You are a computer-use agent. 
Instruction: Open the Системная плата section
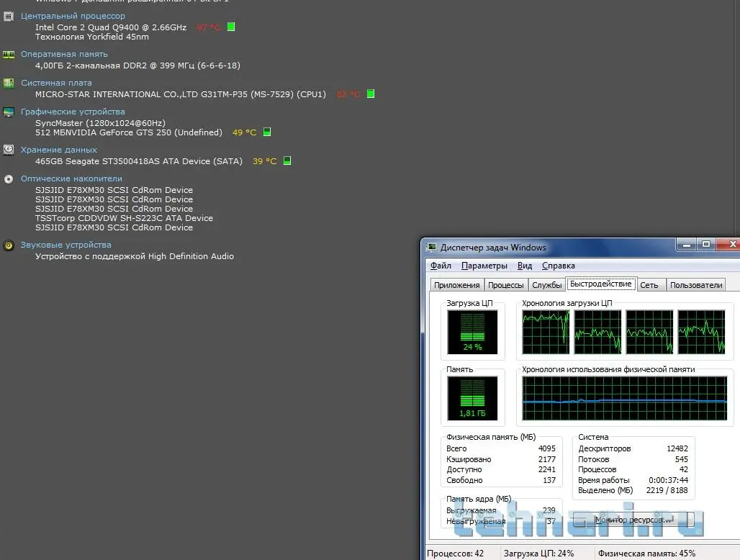coord(56,83)
